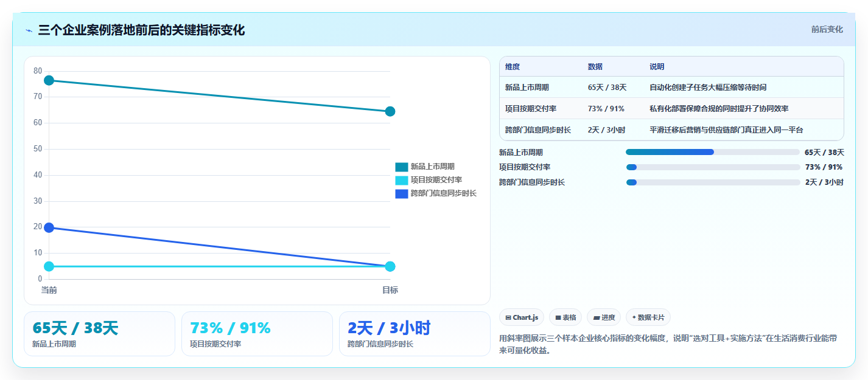Click the 说明 column header
This screenshot has width=868, height=380.
[x=657, y=67]
